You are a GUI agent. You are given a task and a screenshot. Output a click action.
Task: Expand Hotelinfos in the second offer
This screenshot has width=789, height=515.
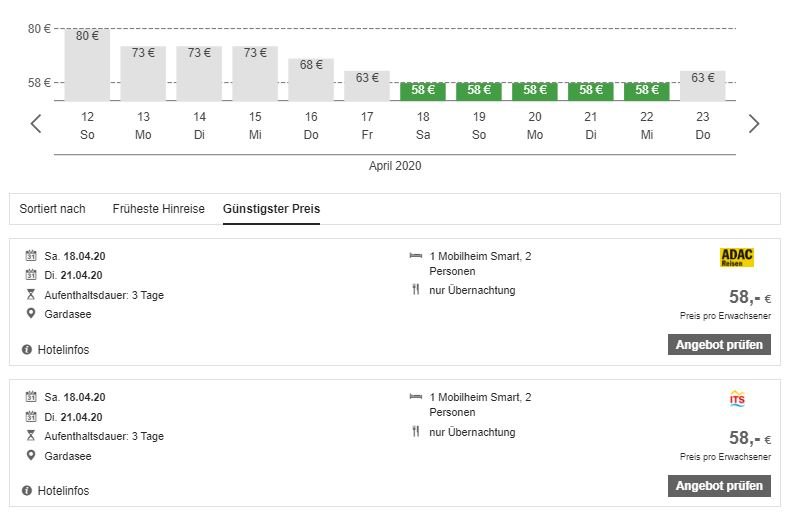pyautogui.click(x=62, y=491)
